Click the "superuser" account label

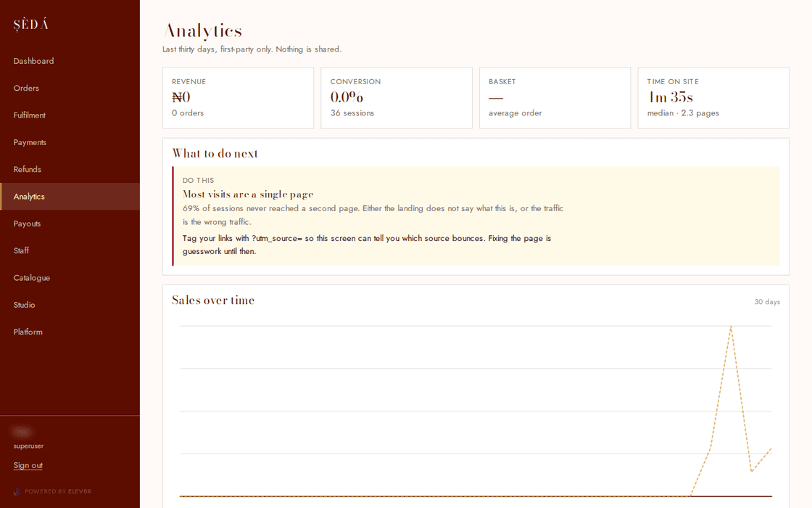click(x=28, y=446)
